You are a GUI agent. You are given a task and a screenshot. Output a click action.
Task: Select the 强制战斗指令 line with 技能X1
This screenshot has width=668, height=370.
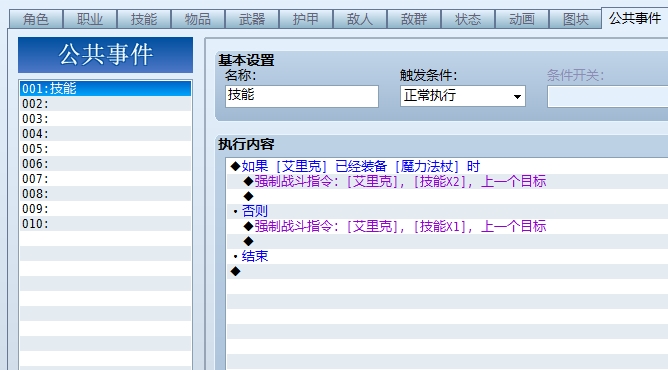(x=447, y=226)
